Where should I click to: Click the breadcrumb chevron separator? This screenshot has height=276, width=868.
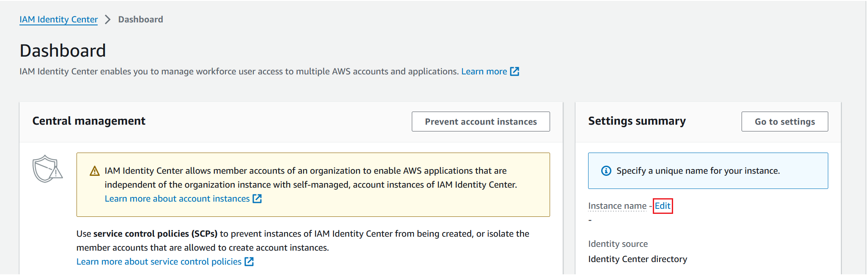pos(108,19)
